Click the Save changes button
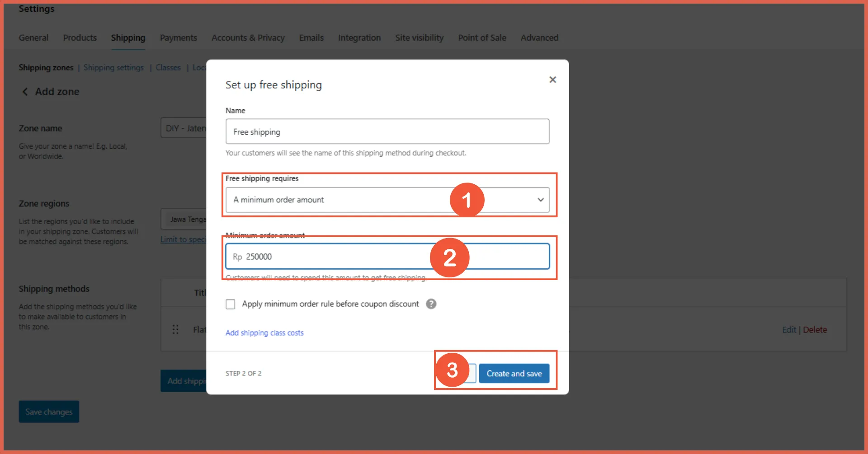This screenshot has height=454, width=868. (x=49, y=412)
